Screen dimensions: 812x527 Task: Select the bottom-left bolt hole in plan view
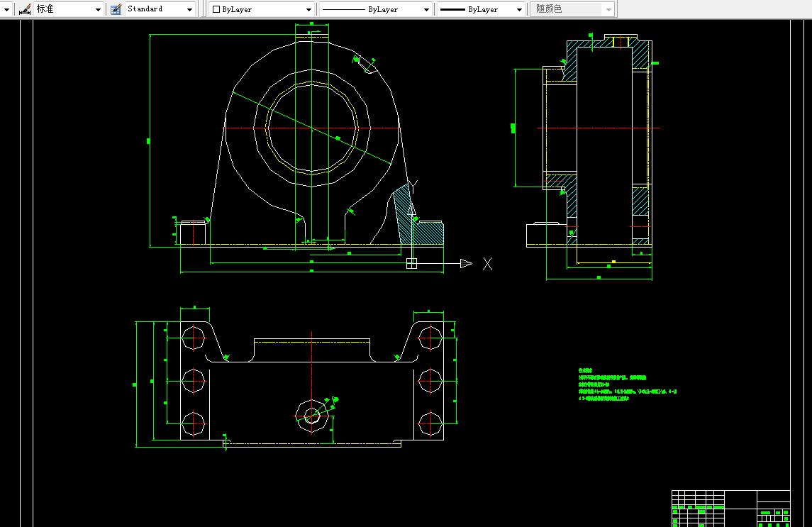[x=194, y=423]
